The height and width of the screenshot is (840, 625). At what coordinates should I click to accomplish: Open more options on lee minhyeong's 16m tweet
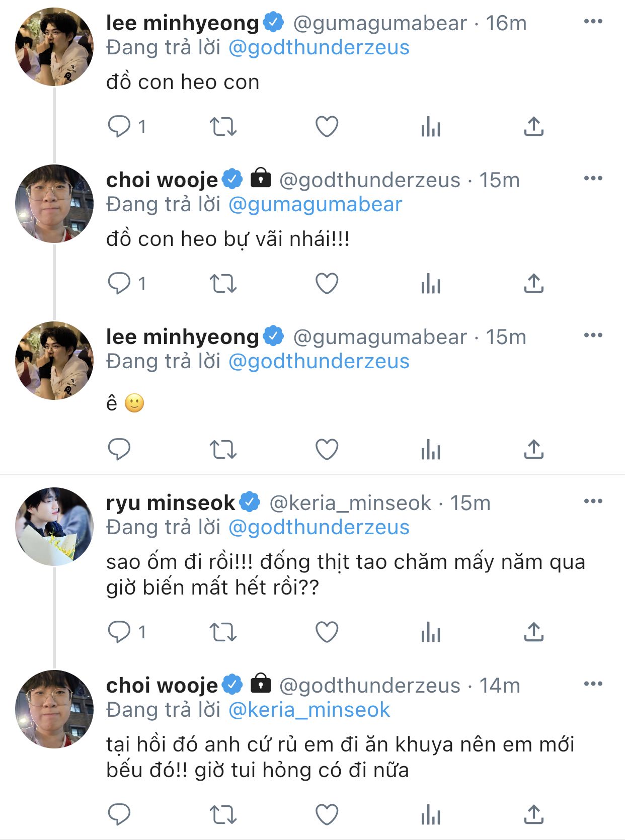click(593, 22)
